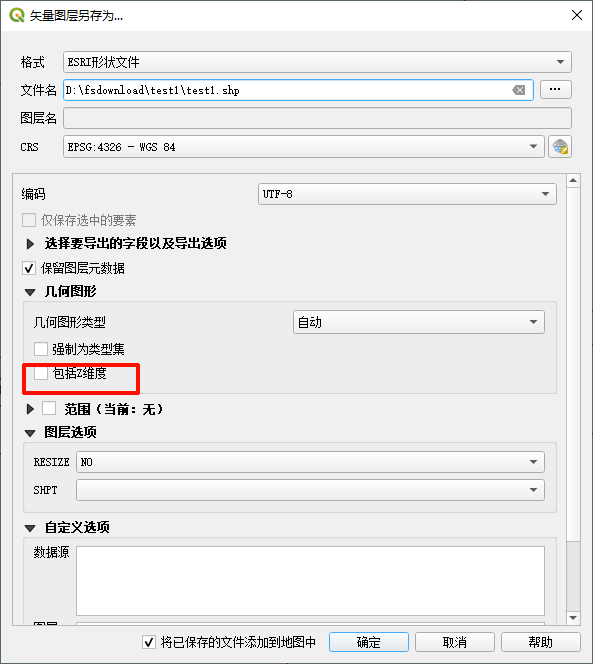Click the select CRS globe icon
Screen dimensions: 593x664
(560, 147)
